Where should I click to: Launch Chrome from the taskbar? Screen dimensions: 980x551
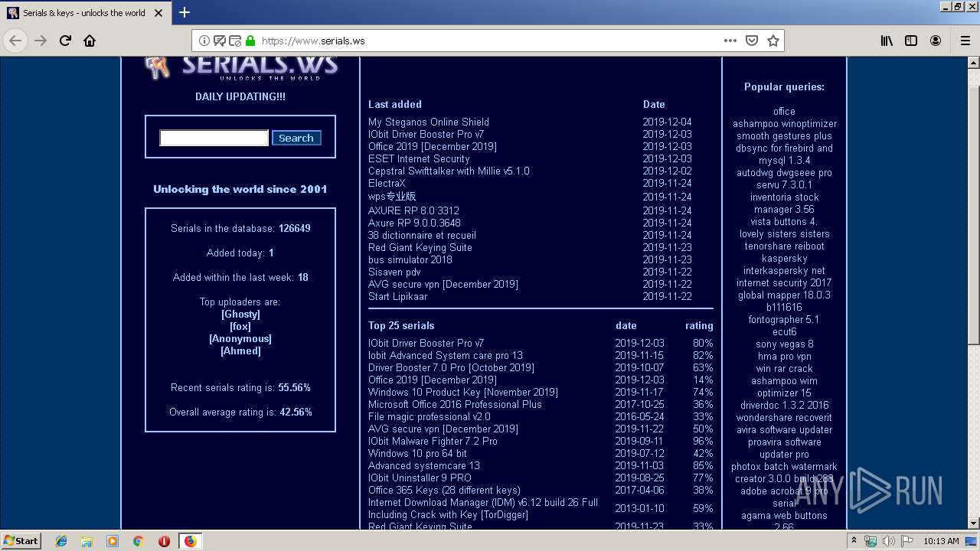(x=139, y=541)
